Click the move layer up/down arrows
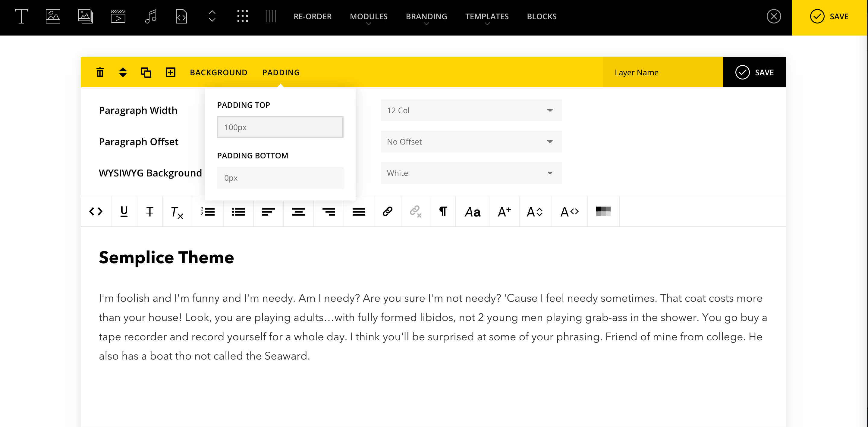This screenshot has width=868, height=427. [x=123, y=72]
